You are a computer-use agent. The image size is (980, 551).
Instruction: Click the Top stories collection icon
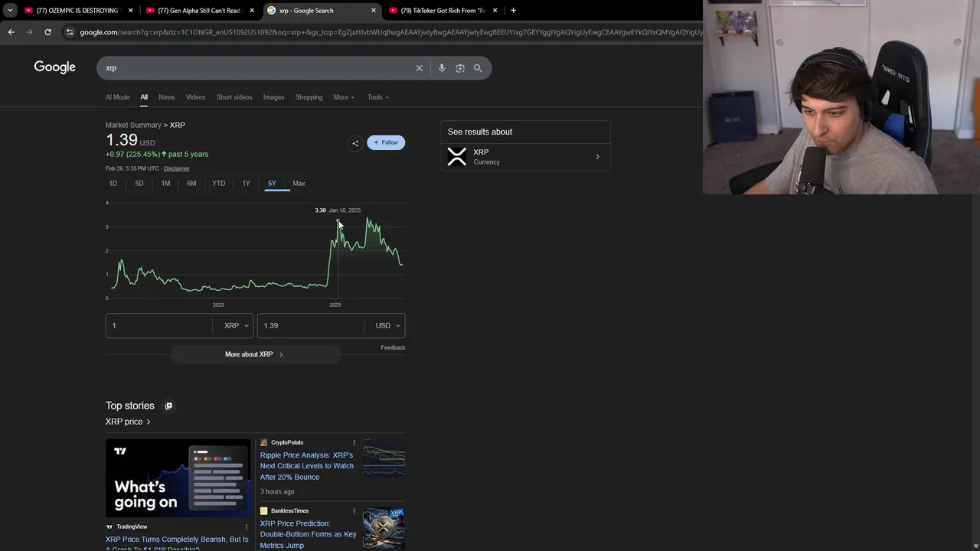pyautogui.click(x=168, y=406)
